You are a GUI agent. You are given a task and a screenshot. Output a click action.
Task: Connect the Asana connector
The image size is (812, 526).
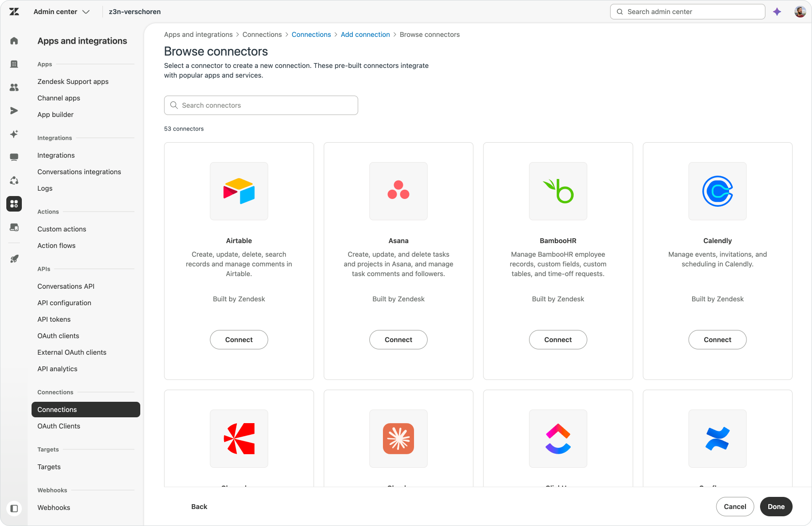(x=398, y=340)
